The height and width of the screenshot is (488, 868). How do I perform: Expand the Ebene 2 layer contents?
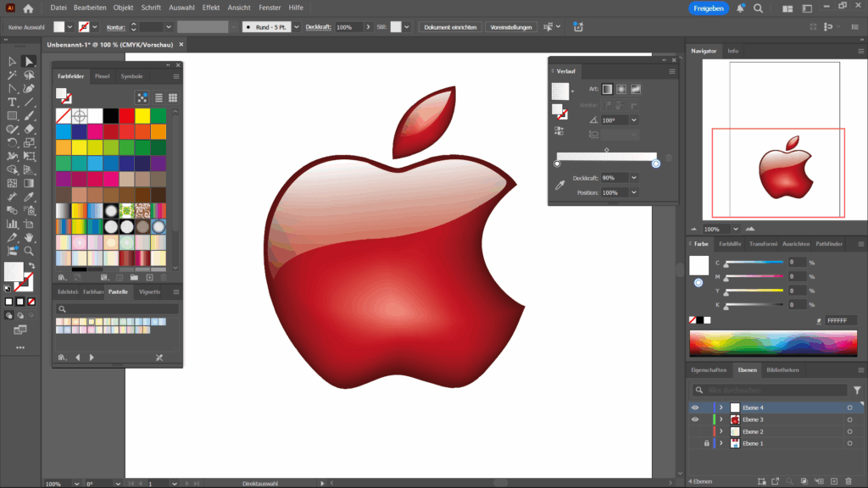tap(721, 431)
